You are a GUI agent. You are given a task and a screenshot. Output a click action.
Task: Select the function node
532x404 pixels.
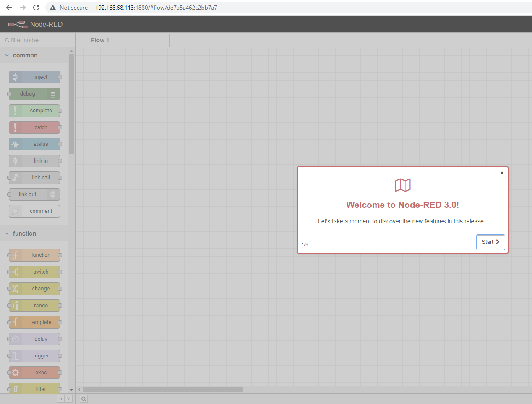pos(34,255)
